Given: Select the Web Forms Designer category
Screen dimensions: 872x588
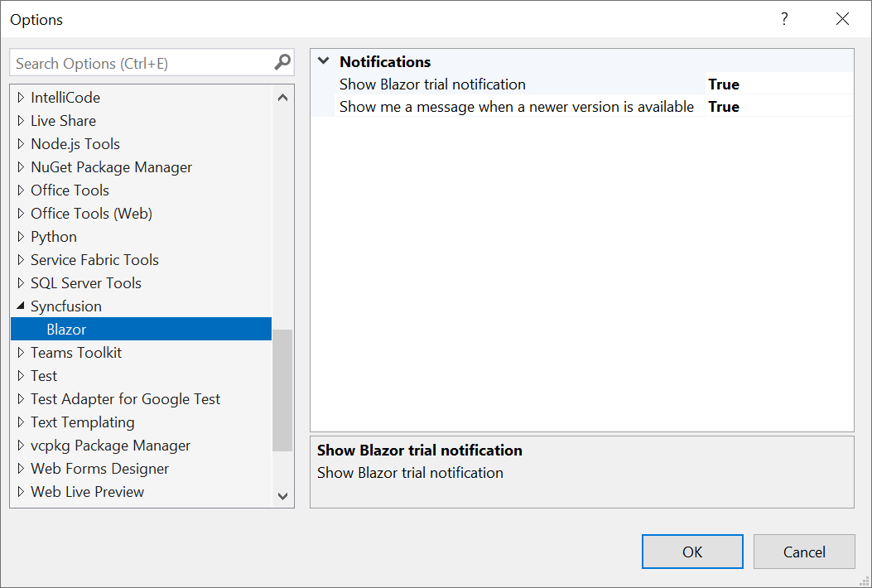Looking at the screenshot, I should 99,468.
